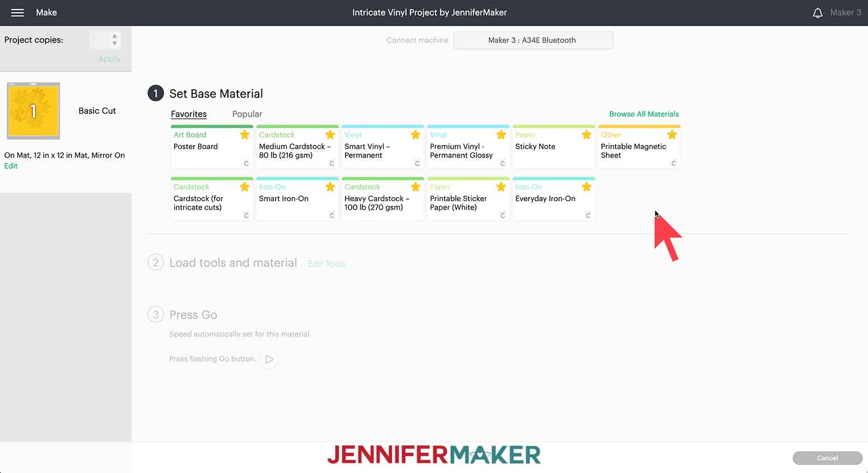Click Maker 3 label beside the bell
This screenshot has height=473, width=868.
point(846,12)
